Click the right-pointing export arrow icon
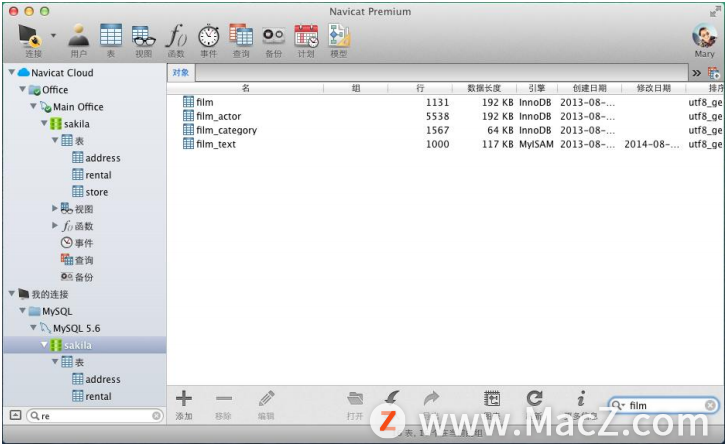 coord(431,399)
